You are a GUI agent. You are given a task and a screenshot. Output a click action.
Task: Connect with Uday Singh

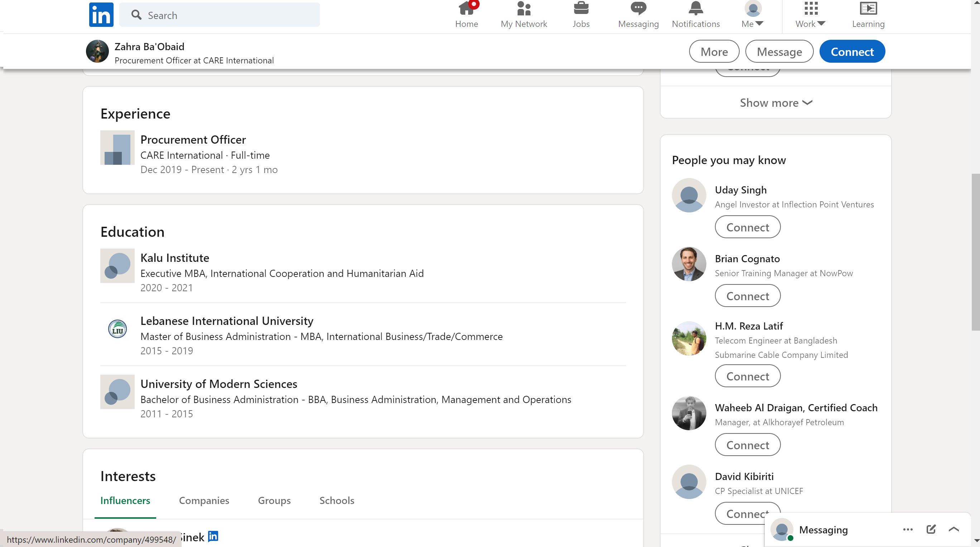(x=747, y=227)
